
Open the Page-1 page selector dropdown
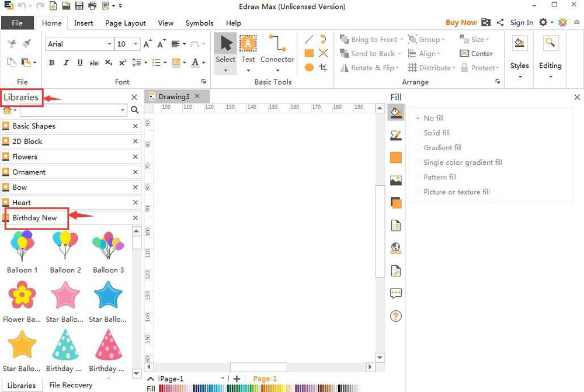pyautogui.click(x=223, y=379)
